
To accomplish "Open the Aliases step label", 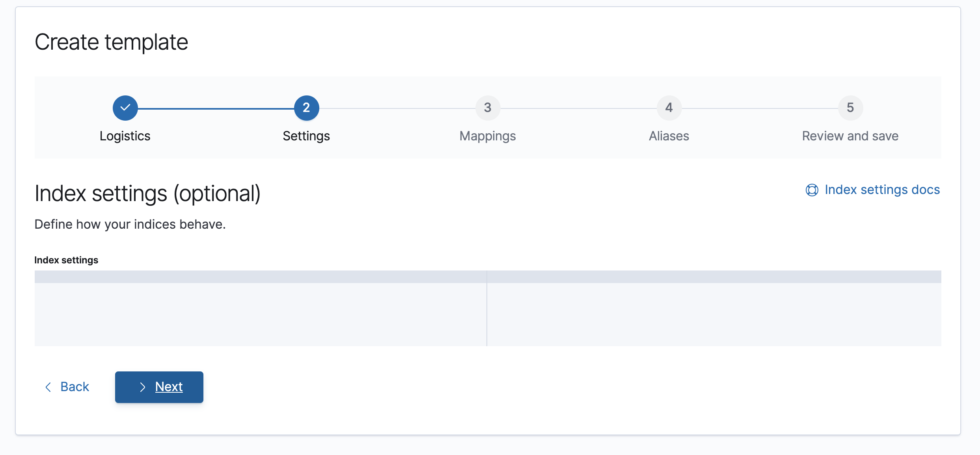I will coord(669,136).
